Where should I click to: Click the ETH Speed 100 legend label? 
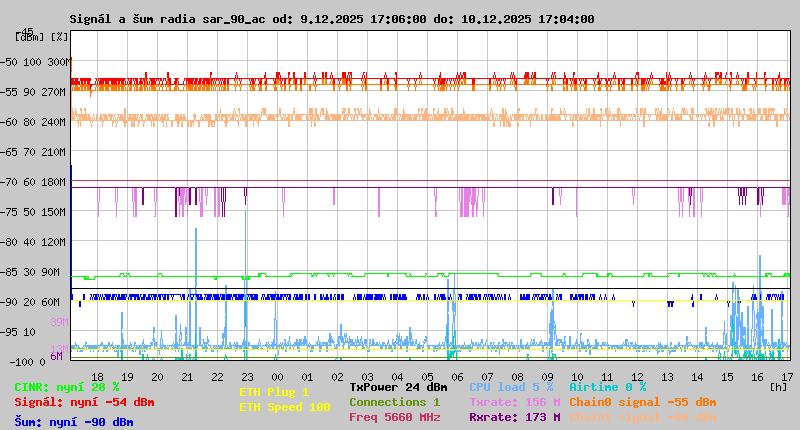pos(284,407)
